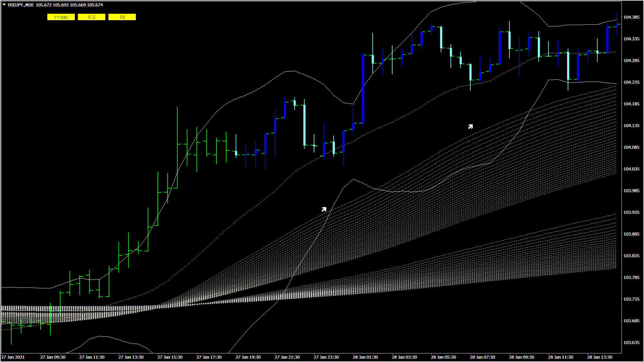Click the '28 Jan 03:30' time label
The width and height of the screenshot is (644, 362).
tap(404, 357)
